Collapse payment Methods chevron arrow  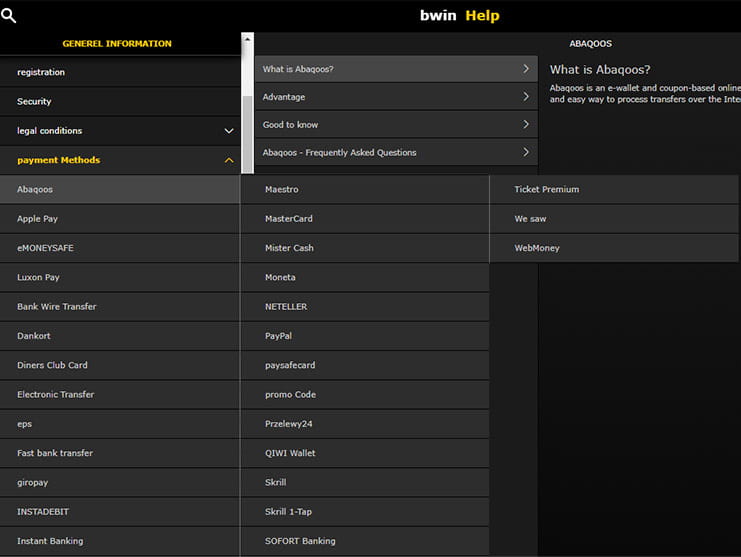[x=229, y=160]
